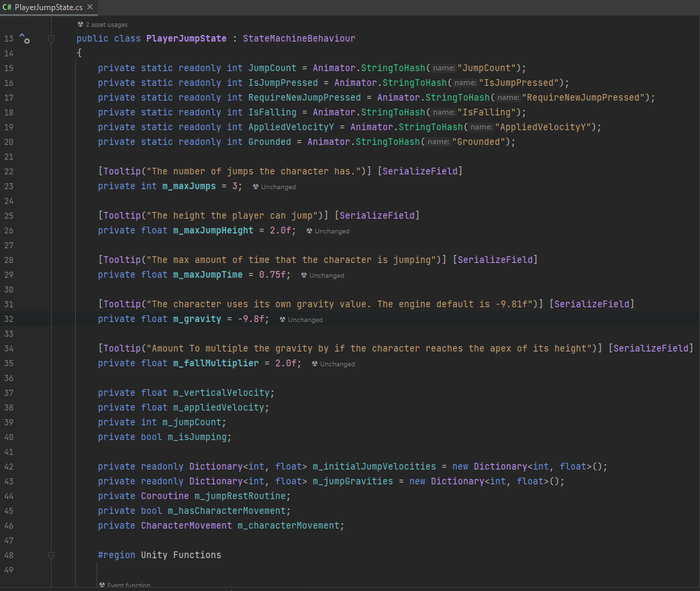The height and width of the screenshot is (591, 700).
Task: Click the m_initialJumpVelocities field
Action: point(374,466)
